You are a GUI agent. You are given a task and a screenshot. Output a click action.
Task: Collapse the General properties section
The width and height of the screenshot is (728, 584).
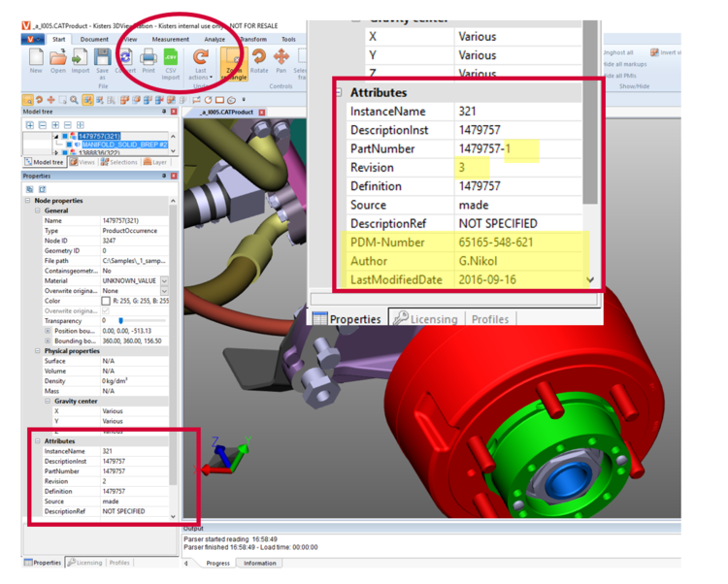[38, 211]
